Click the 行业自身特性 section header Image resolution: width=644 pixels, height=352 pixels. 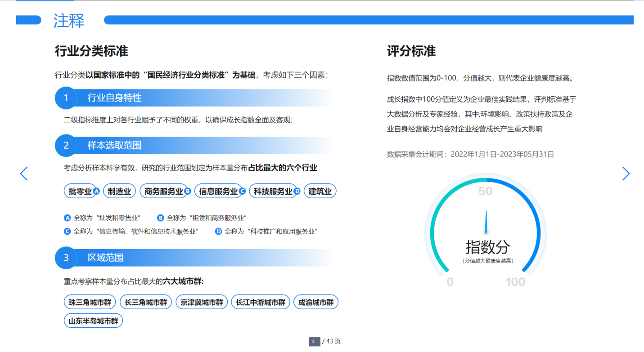114,98
